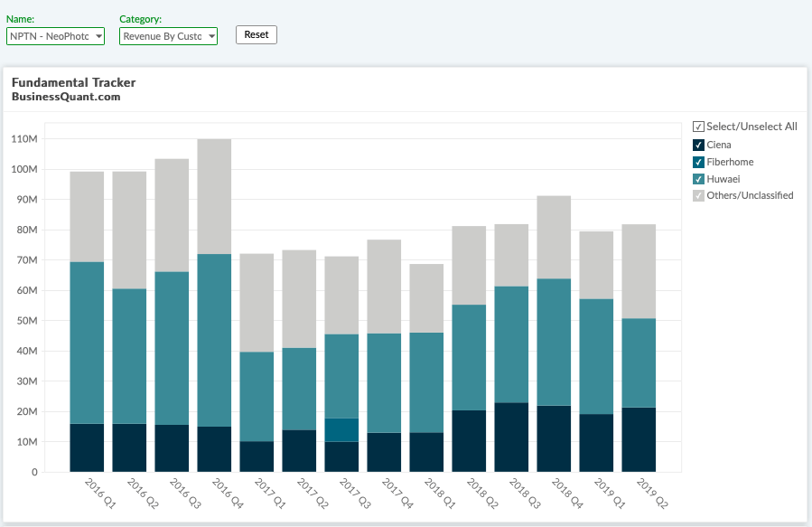Uncheck the Ciena legend checkbox

(698, 145)
